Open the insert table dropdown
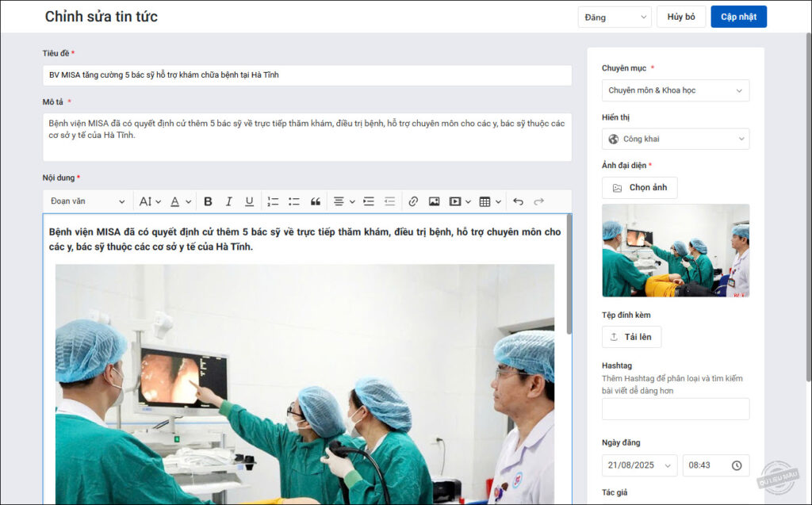The width and height of the screenshot is (812, 505). [x=490, y=201]
